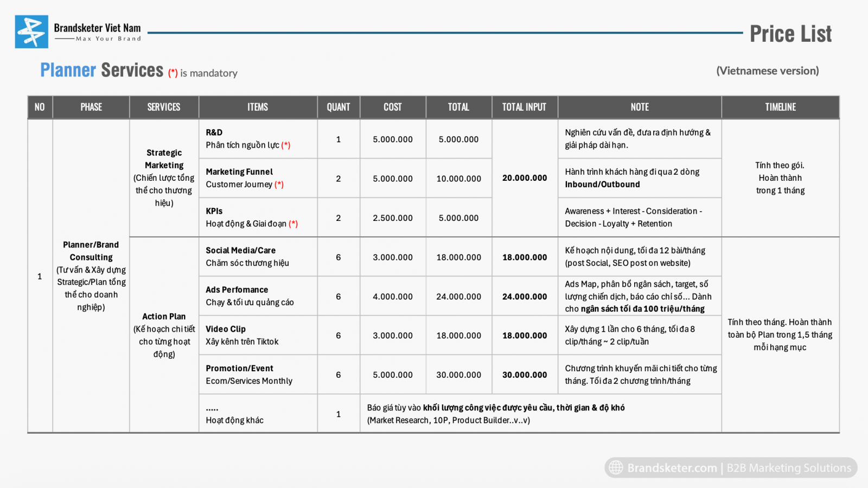Select the Action Plan services cell

[x=164, y=335]
